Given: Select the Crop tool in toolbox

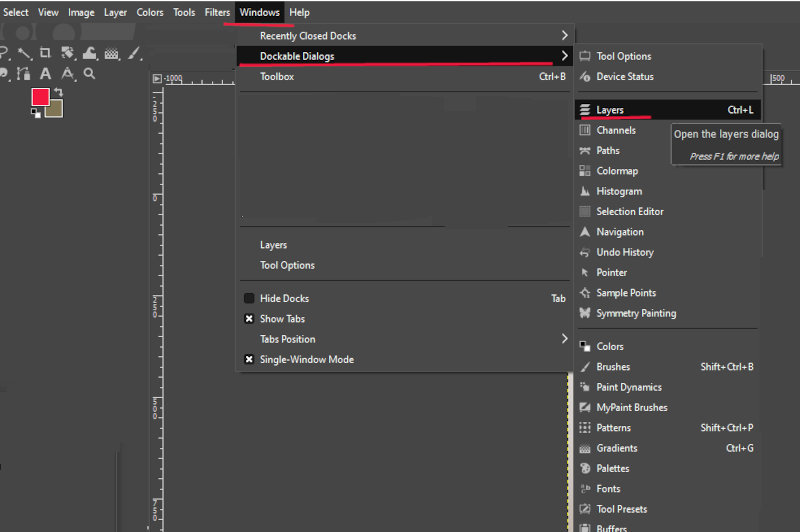Looking at the screenshot, I should tap(44, 54).
